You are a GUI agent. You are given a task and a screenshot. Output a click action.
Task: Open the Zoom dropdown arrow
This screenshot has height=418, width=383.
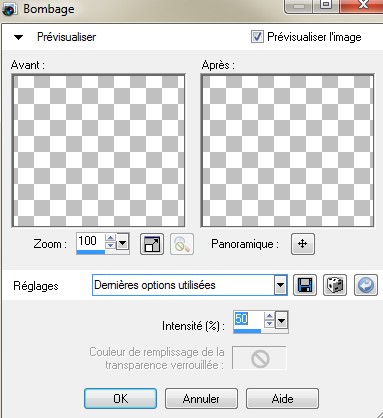click(x=122, y=243)
